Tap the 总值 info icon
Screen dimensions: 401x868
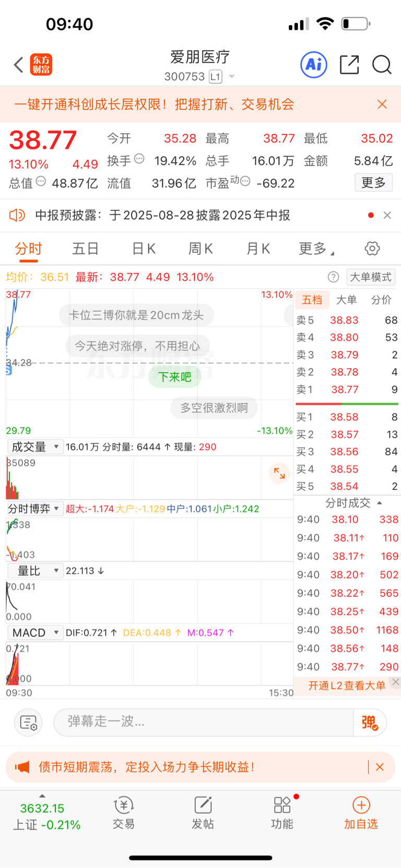(41, 181)
